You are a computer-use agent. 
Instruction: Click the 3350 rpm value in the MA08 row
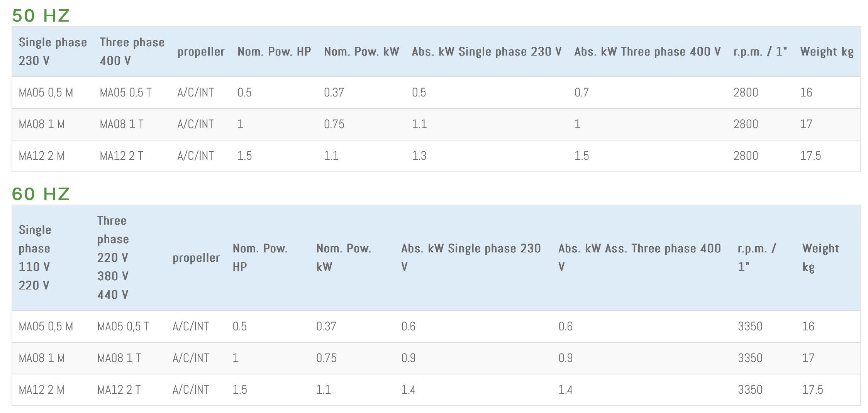[750, 358]
